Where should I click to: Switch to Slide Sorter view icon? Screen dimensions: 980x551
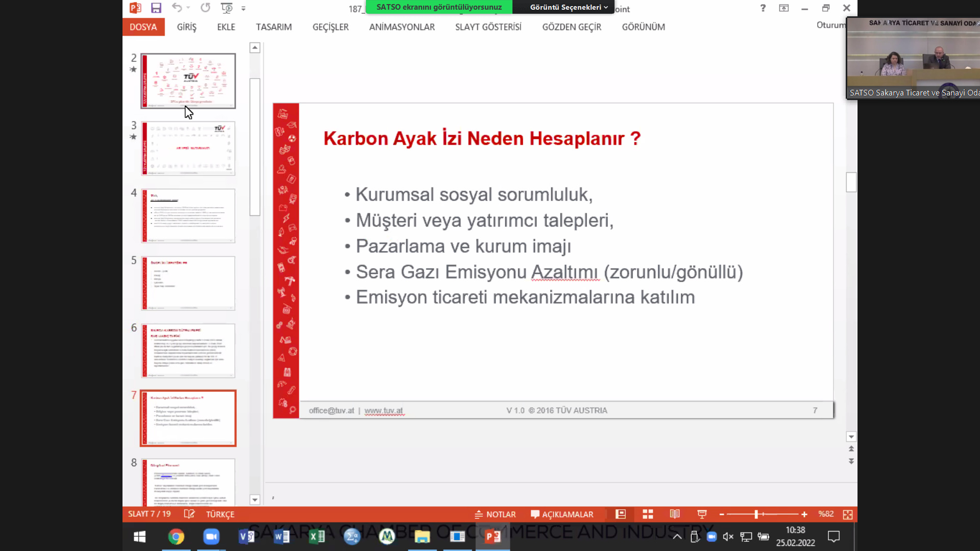click(x=648, y=514)
